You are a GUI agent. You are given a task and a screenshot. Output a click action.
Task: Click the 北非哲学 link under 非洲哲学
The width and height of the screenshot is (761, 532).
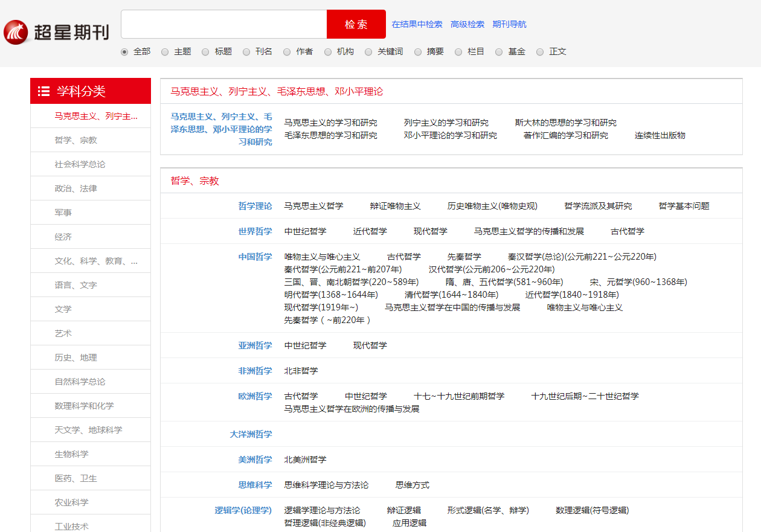(x=301, y=371)
